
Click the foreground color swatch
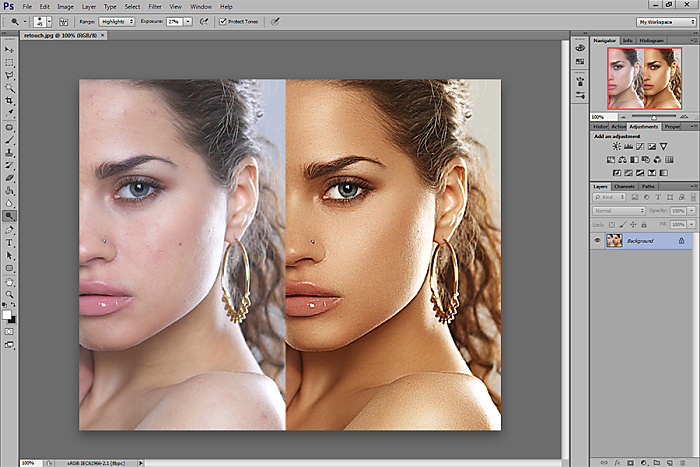tap(7, 315)
